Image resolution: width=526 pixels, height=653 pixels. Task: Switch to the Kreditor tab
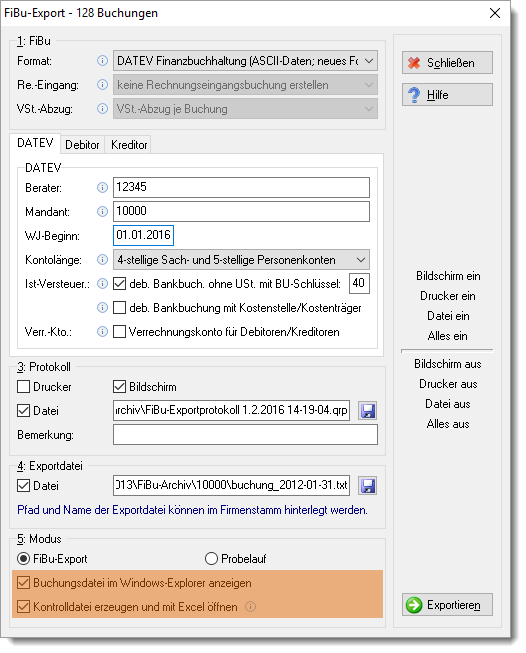tap(129, 145)
